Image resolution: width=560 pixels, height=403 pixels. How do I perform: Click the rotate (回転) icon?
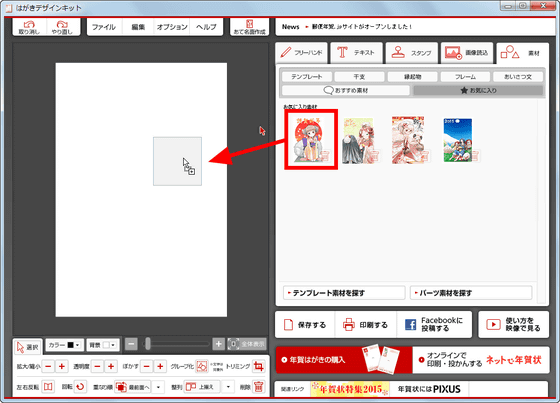pyautogui.click(x=80, y=387)
